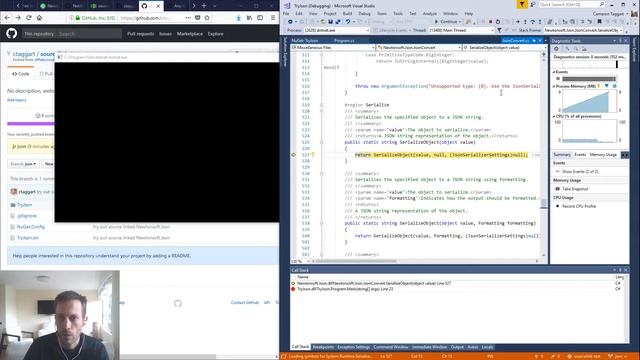Image resolution: width=640 pixels, height=360 pixels.
Task: Switch to NuGet: TryJson tab
Action: click(x=305, y=40)
